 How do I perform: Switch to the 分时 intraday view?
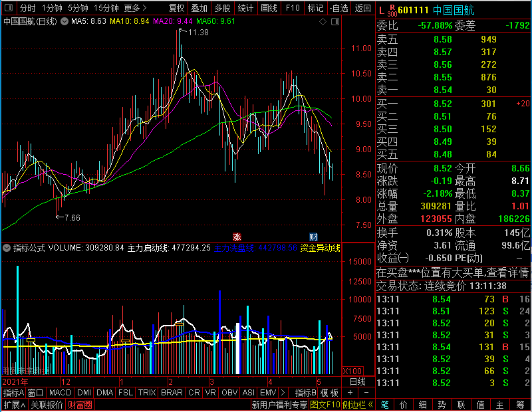(27, 8)
